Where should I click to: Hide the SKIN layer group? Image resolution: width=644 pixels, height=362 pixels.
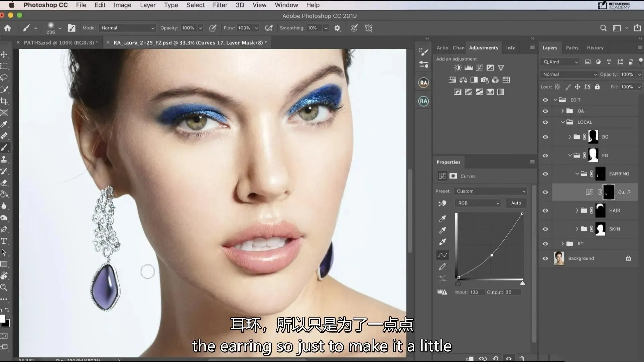[545, 229]
